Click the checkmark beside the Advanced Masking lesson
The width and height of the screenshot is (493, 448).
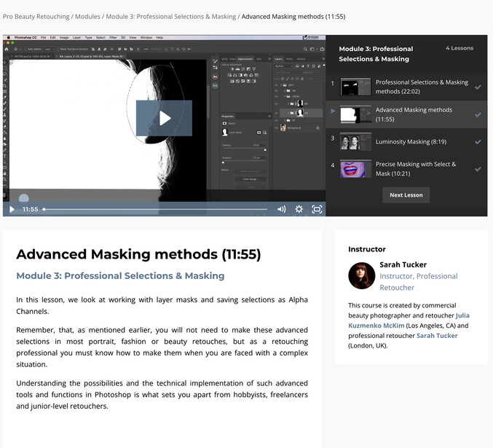[478, 115]
